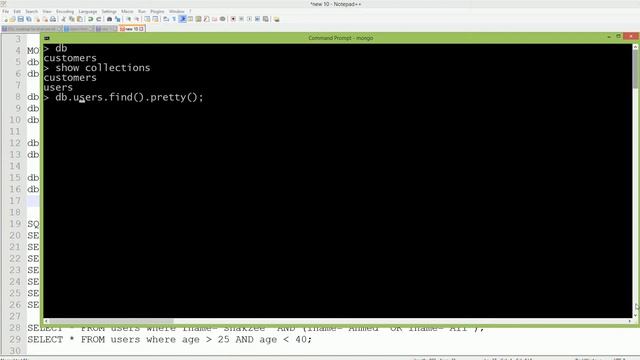Screen dimensions: 640x360
Task: Open the ? help menu
Action: (190, 11)
